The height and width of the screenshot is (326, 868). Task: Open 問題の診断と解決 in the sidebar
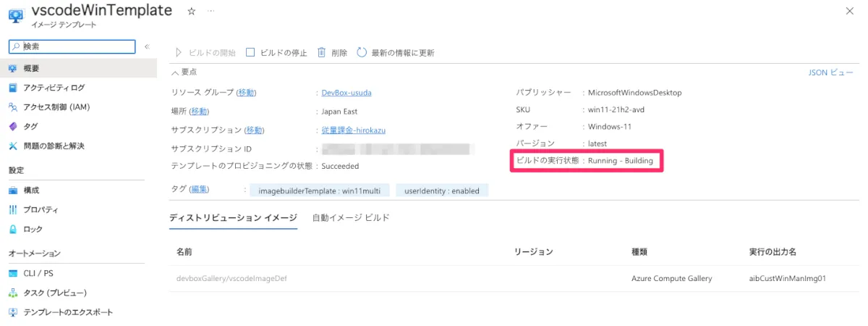click(54, 146)
